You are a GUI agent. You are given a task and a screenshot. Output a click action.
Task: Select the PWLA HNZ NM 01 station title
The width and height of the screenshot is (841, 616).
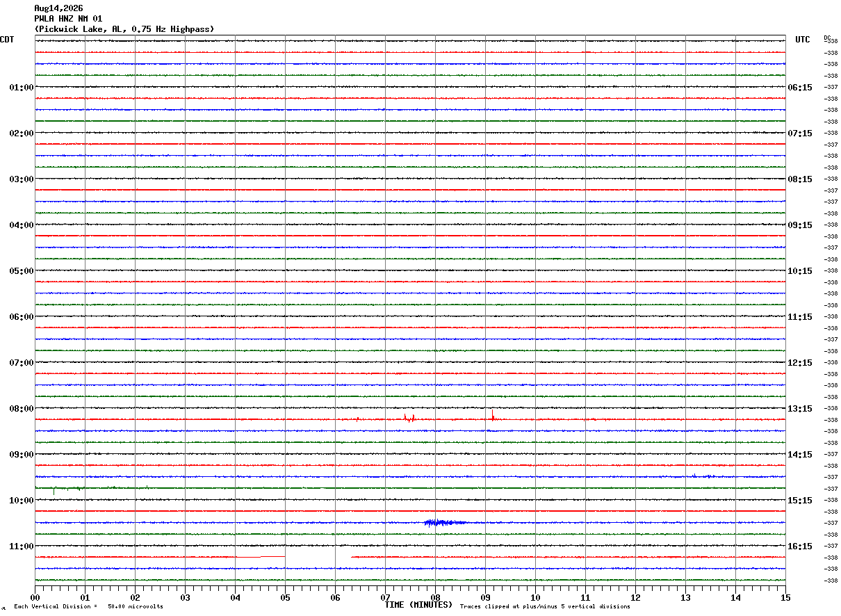(x=68, y=19)
